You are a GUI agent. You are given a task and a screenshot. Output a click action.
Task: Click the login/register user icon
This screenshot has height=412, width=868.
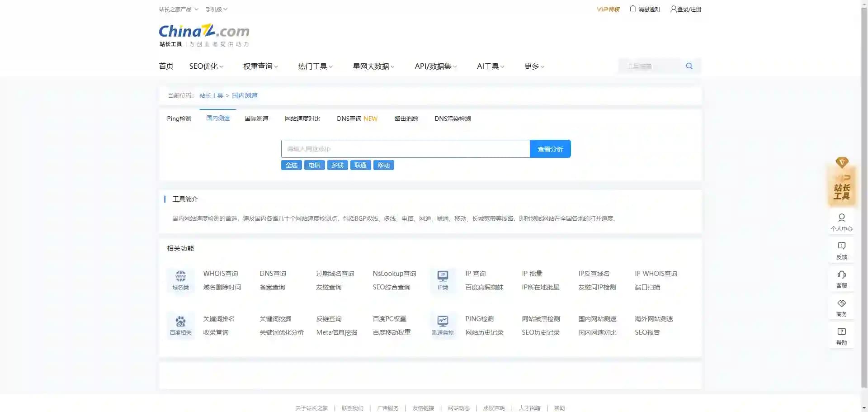click(x=673, y=9)
